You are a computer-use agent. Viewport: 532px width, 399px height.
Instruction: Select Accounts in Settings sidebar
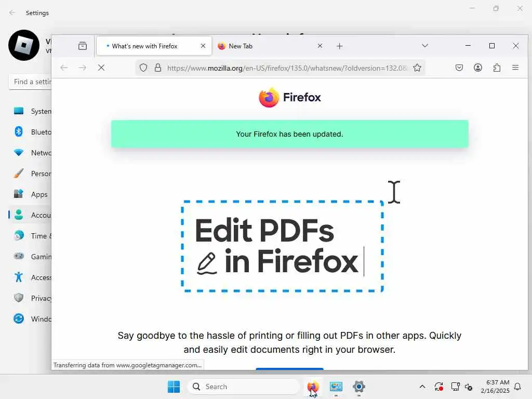(30, 215)
